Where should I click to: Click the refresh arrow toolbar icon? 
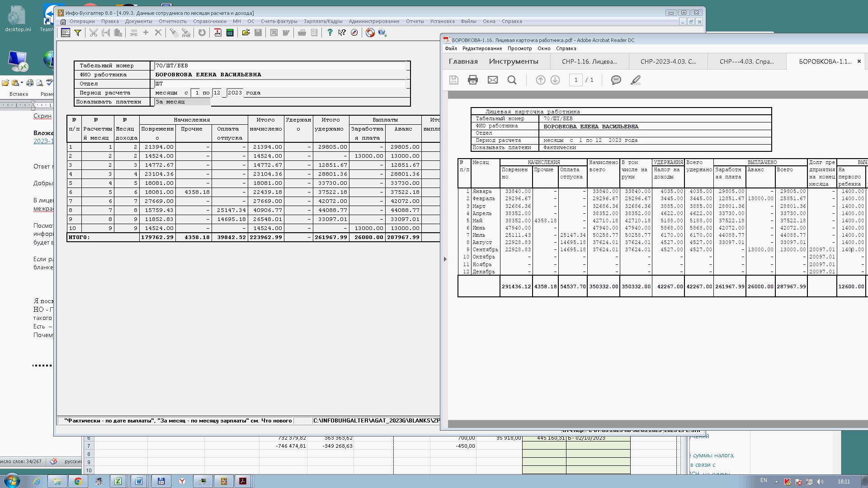click(202, 33)
